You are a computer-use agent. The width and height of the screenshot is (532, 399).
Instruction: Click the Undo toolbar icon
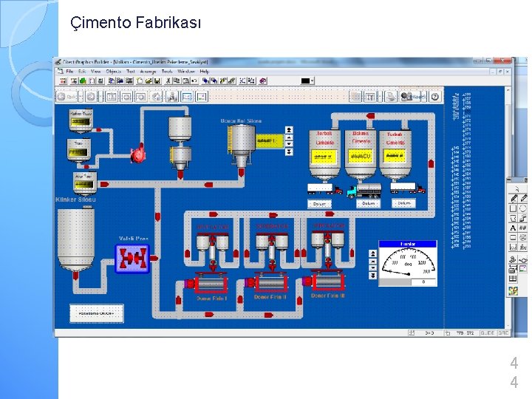(x=194, y=81)
